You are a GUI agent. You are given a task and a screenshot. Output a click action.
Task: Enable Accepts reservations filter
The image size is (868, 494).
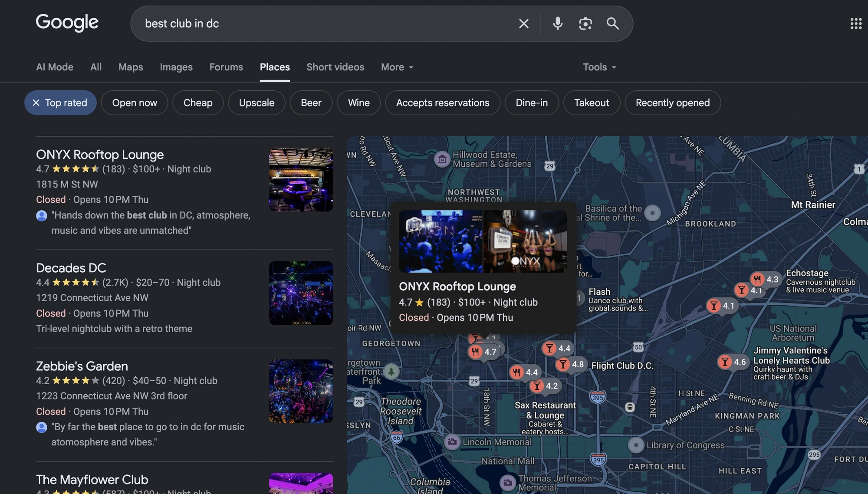pos(443,103)
